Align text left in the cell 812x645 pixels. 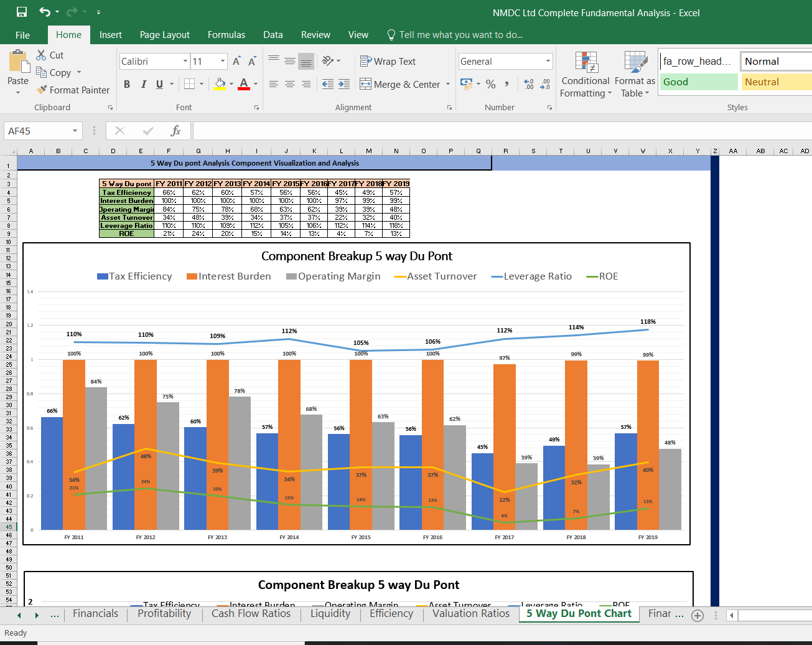pyautogui.click(x=274, y=84)
